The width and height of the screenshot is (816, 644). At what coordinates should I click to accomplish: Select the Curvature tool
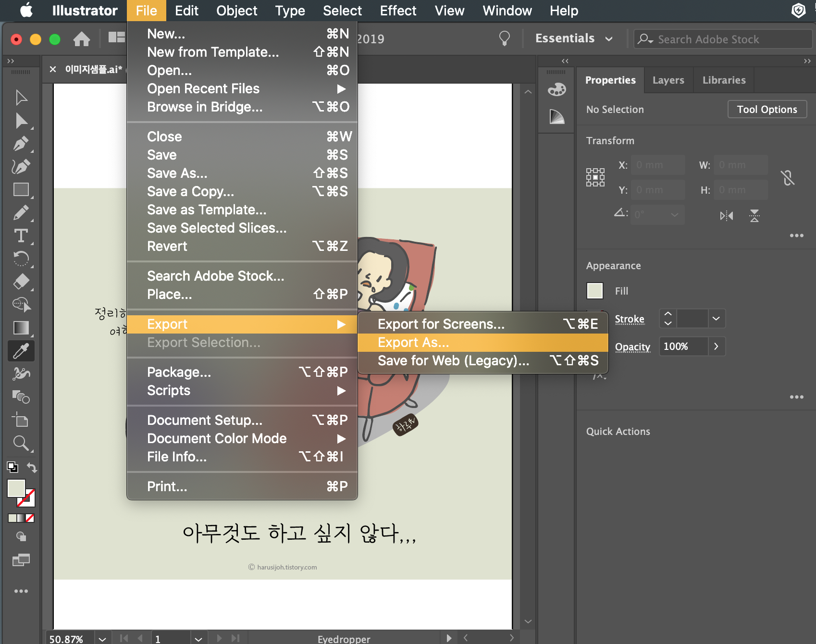(21, 166)
